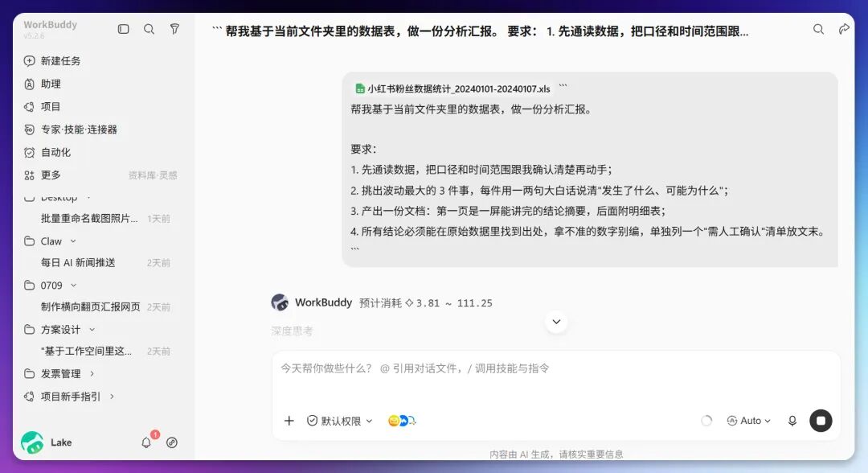Viewport: 868px width, 473px height.
Task: Focus the 今天帮你做些什么 input field
Action: (x=556, y=369)
